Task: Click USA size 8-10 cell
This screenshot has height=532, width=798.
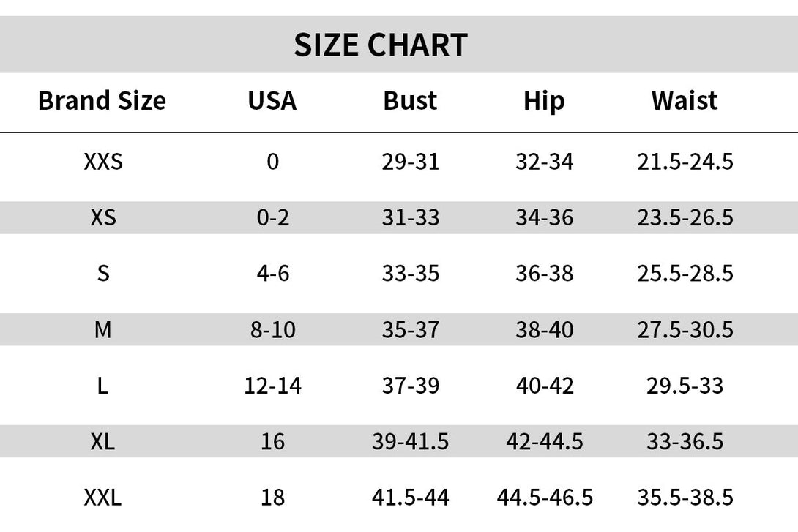Action: pyautogui.click(x=273, y=329)
